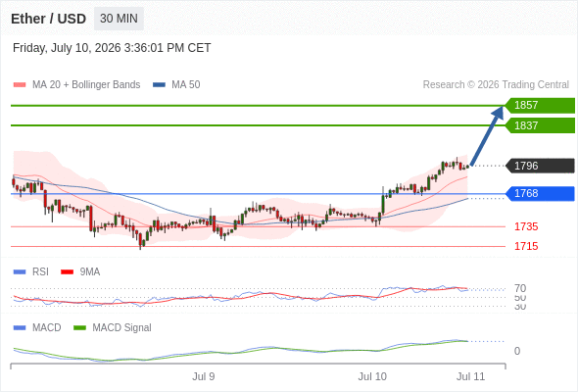Open the Research Trading Central copyright link

pos(496,85)
